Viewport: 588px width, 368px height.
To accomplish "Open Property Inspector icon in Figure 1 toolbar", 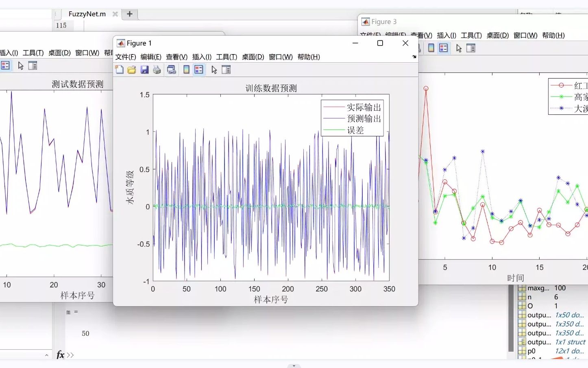I will tap(226, 70).
